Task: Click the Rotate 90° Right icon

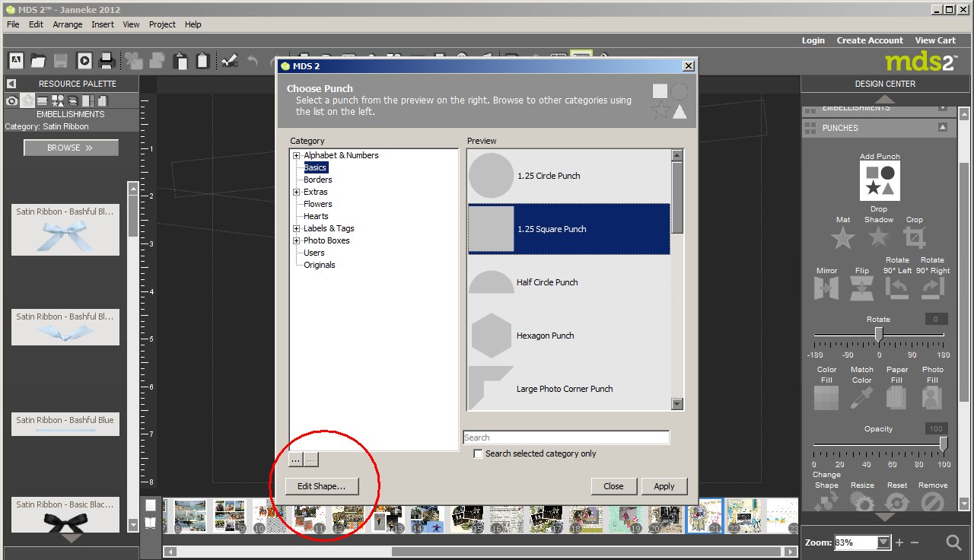Action: click(x=932, y=288)
